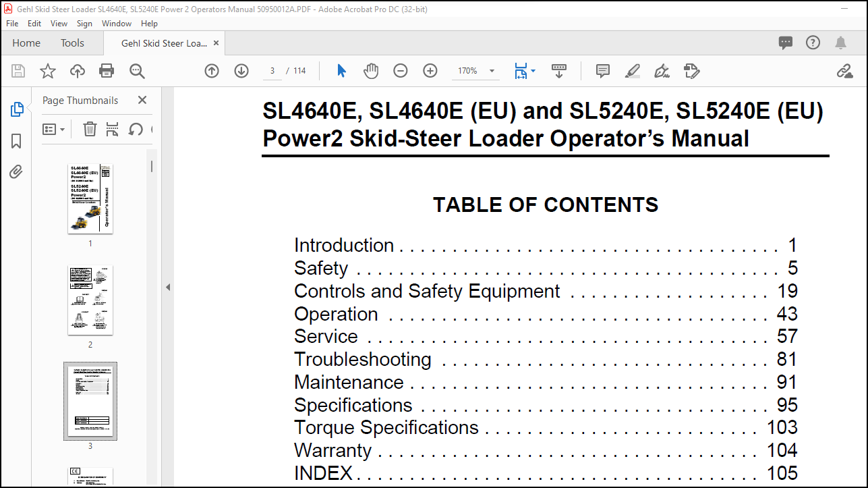Viewport: 868px width, 488px height.
Task: Click the stamp tool icon
Action: [691, 71]
